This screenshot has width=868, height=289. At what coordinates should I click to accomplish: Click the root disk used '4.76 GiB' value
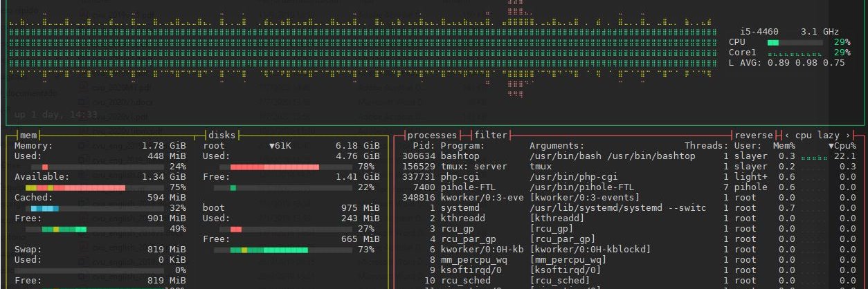(358, 156)
